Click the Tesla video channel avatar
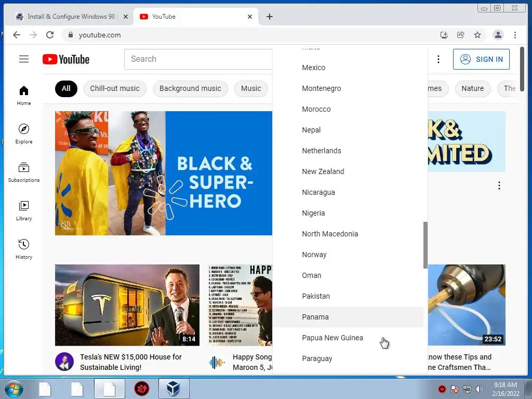532x399 pixels. (64, 362)
